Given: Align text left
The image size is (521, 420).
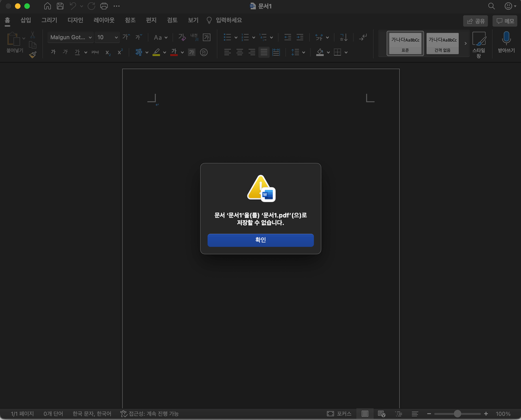Looking at the screenshot, I should [227, 52].
